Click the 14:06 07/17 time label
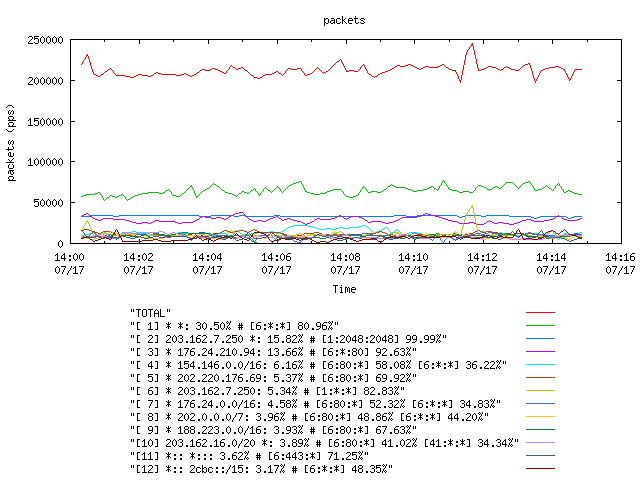640x480 pixels. pos(276,264)
